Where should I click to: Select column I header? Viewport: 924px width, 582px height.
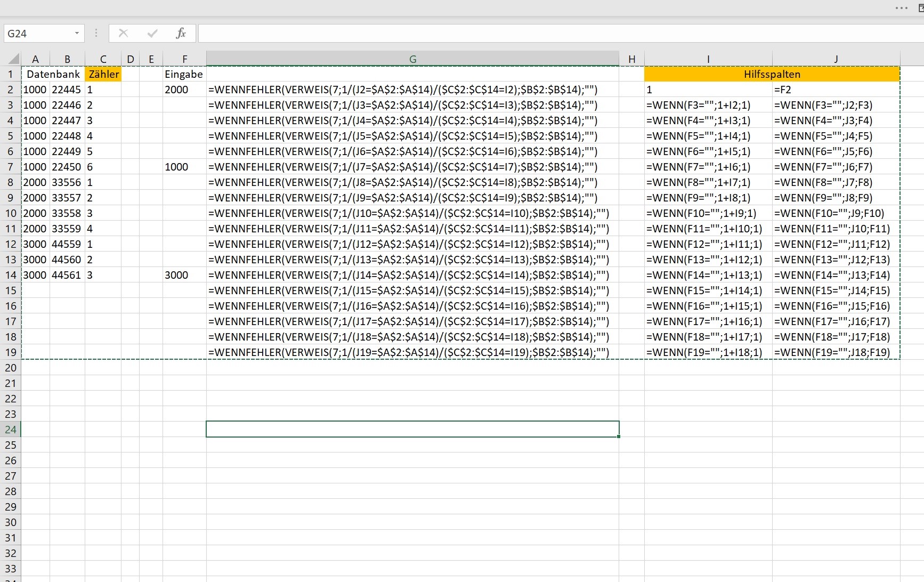coord(708,59)
